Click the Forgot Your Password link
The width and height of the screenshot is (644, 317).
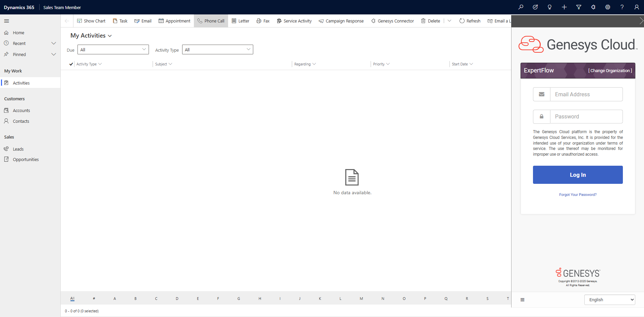tap(578, 195)
